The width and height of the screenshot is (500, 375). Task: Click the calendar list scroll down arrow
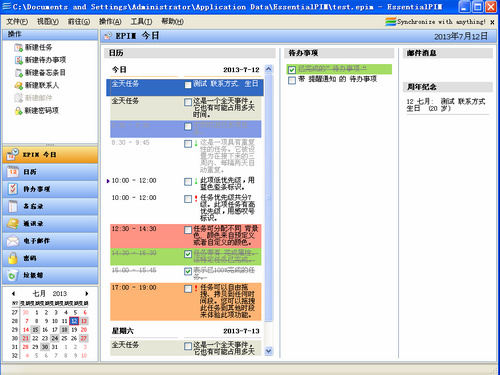click(x=268, y=351)
